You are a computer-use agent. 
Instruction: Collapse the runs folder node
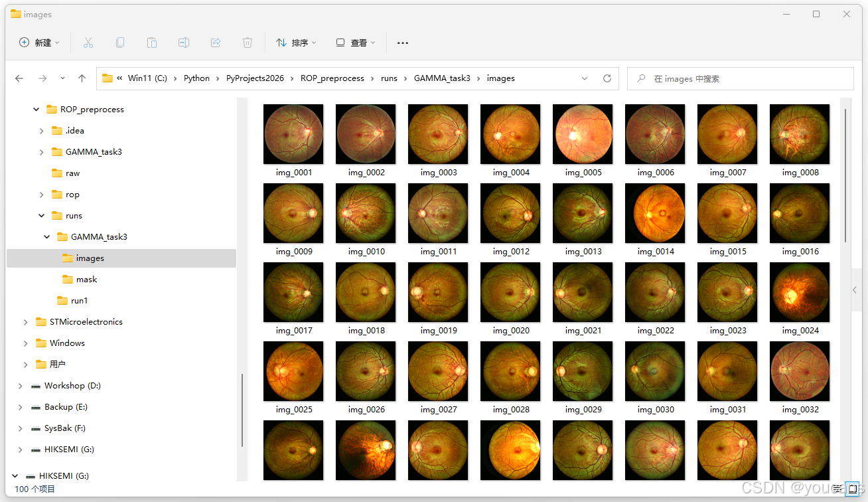41,216
